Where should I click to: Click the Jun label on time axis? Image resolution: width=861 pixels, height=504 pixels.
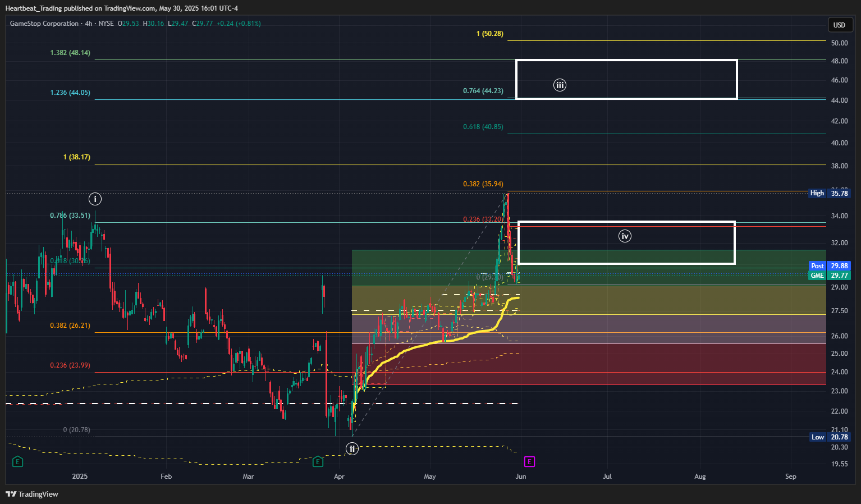[x=521, y=476]
